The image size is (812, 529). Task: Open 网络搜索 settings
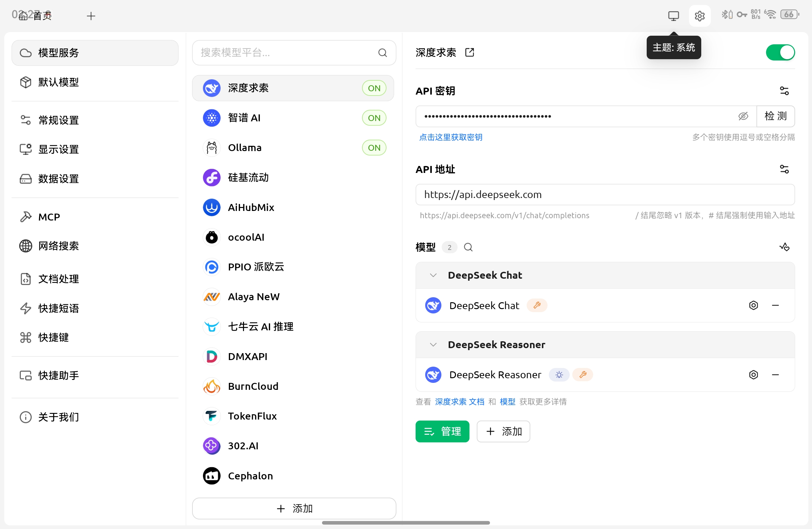[95, 246]
